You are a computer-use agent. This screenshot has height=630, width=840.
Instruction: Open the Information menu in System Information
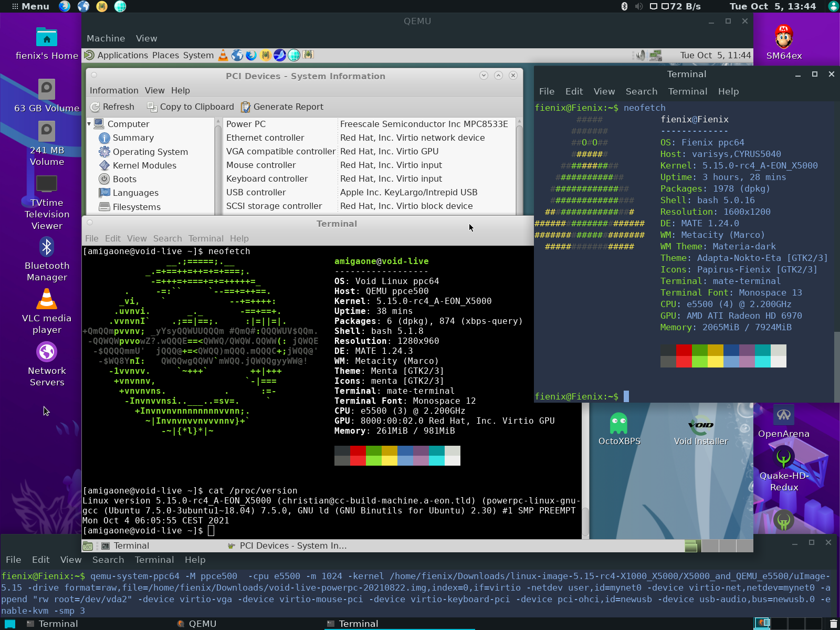coord(114,90)
